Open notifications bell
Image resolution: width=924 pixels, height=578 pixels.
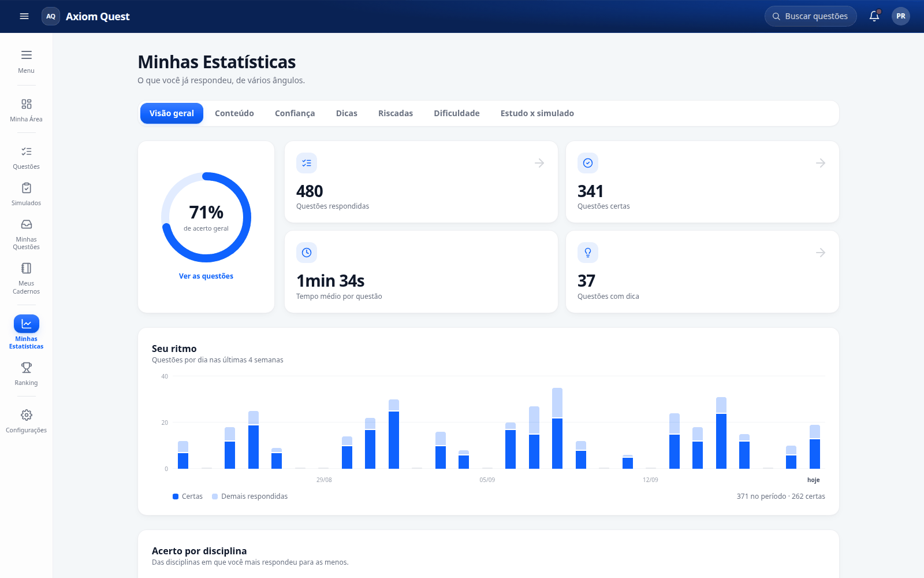[874, 16]
